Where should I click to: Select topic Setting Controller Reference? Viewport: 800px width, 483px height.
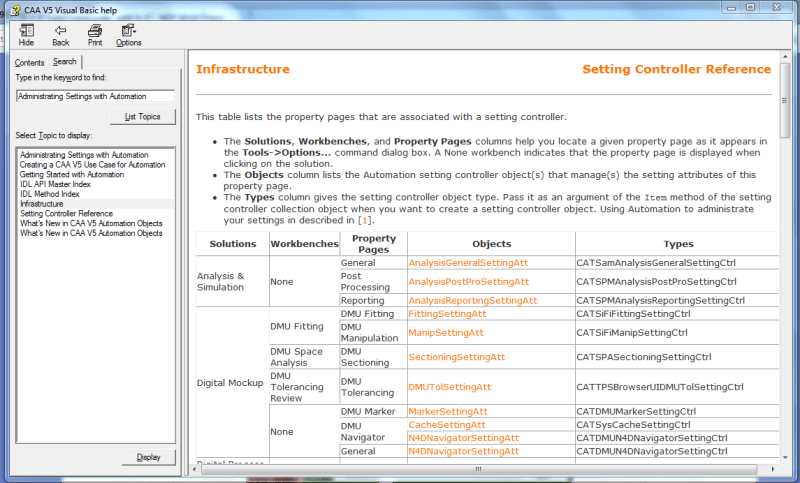pos(66,213)
